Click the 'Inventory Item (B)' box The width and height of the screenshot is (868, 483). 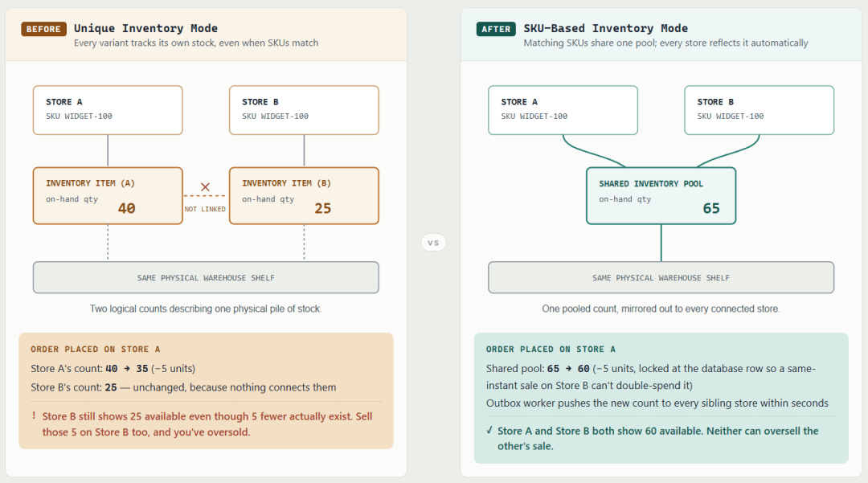tap(304, 196)
